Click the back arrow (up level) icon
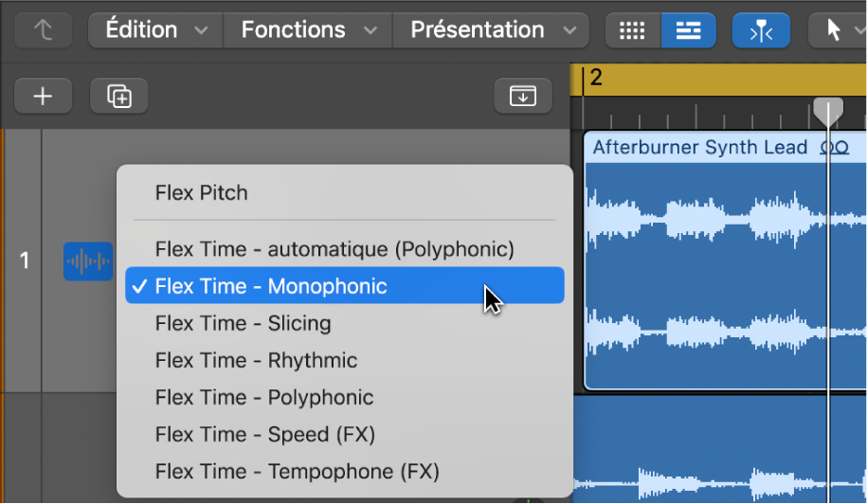This screenshot has height=504, width=867. click(43, 30)
